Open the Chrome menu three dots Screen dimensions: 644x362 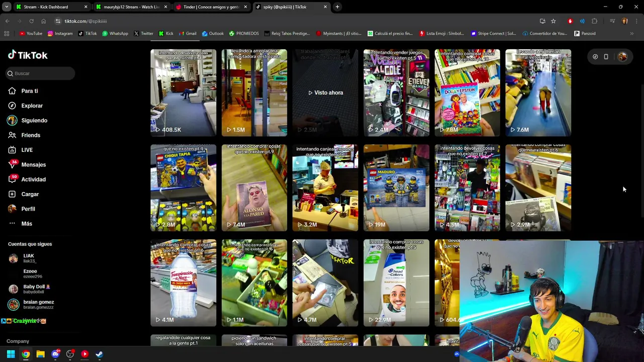click(x=636, y=21)
